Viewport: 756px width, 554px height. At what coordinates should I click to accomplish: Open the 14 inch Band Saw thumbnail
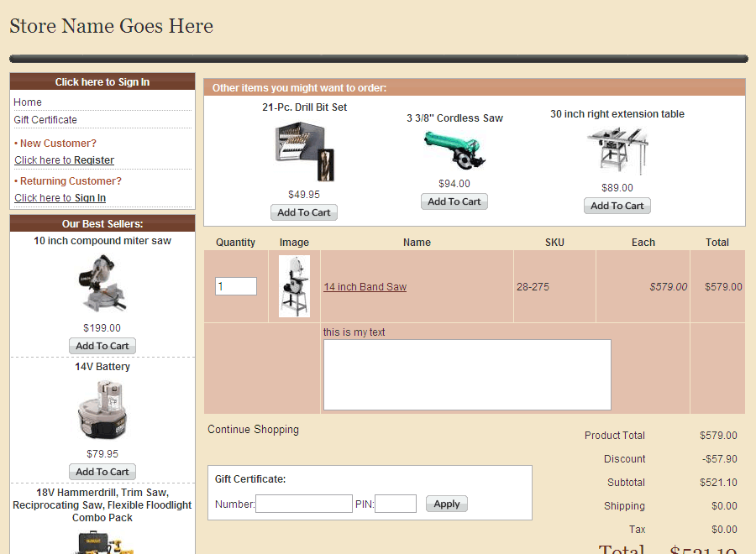point(294,286)
